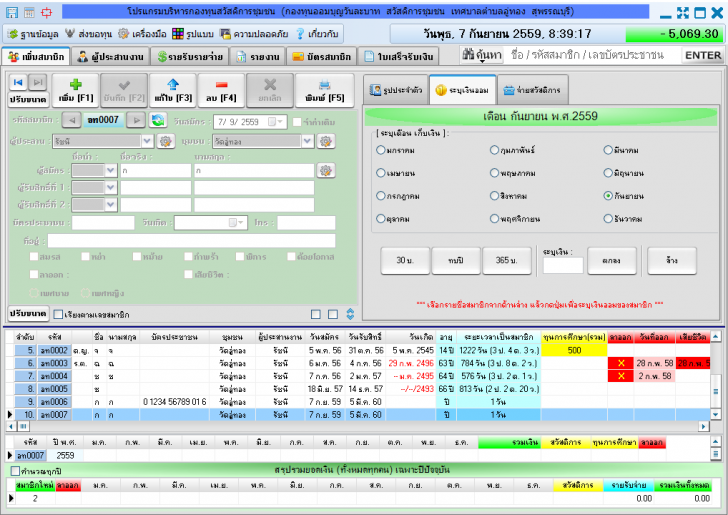Click the ระบุเงิน amount input field
The image size is (728, 515).
coord(563,265)
